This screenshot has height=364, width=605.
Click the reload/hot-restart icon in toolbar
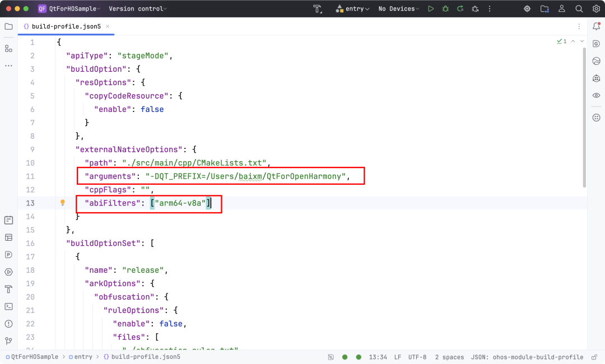point(460,9)
